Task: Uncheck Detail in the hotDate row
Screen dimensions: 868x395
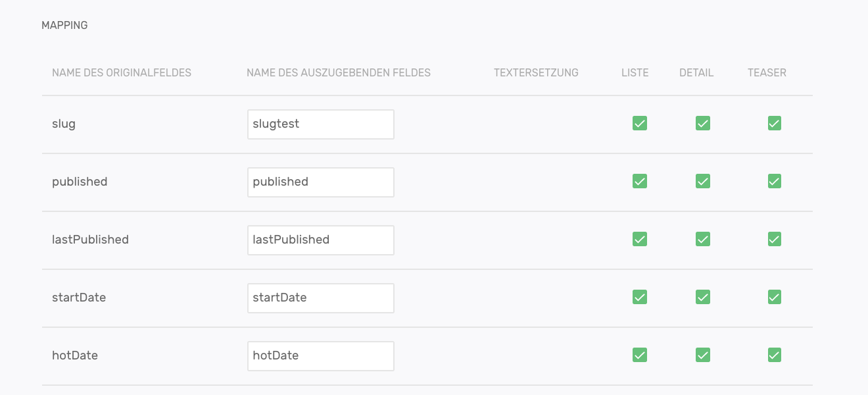Action: pos(703,355)
